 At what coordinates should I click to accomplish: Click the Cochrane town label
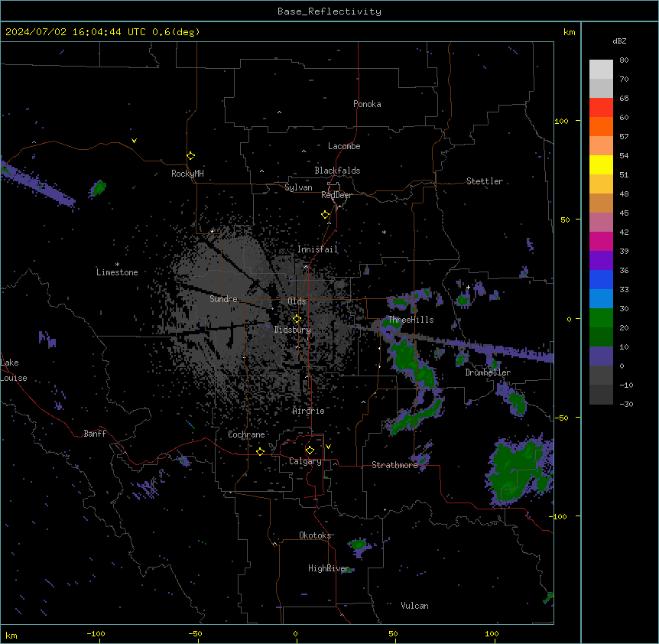point(246,434)
